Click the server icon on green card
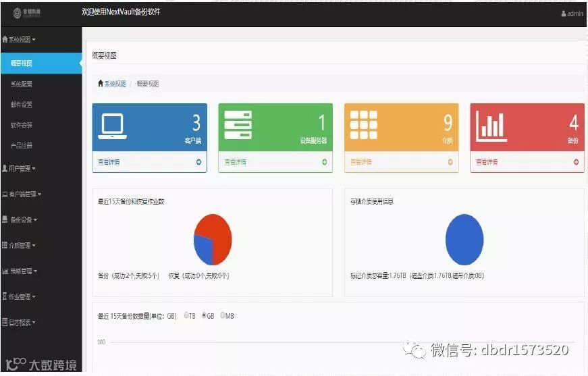Viewport: 588px width, 376px height. (x=238, y=125)
